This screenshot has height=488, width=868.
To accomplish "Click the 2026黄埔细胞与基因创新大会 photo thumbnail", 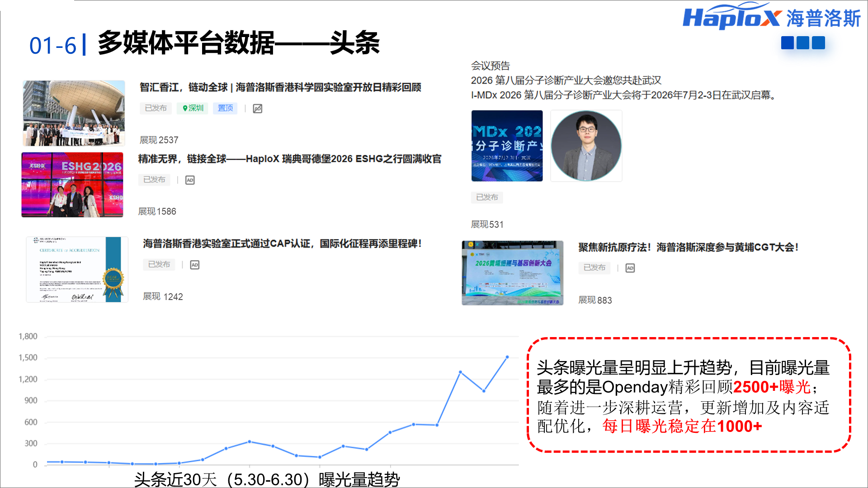I will 513,273.
